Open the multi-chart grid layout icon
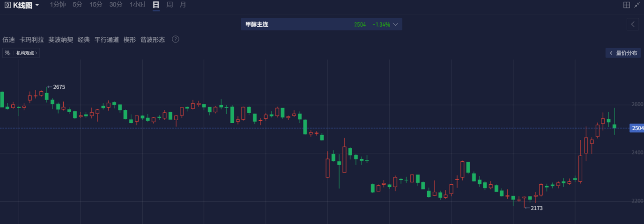 point(627,5)
